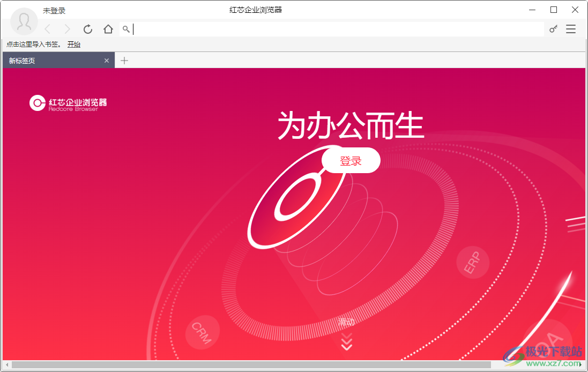588x372 pixels.
Task: Click the user avatar icon
Action: point(24,21)
